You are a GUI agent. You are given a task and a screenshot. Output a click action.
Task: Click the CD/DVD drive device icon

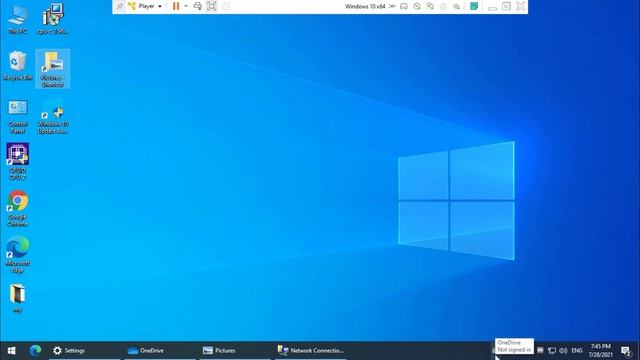(417, 6)
